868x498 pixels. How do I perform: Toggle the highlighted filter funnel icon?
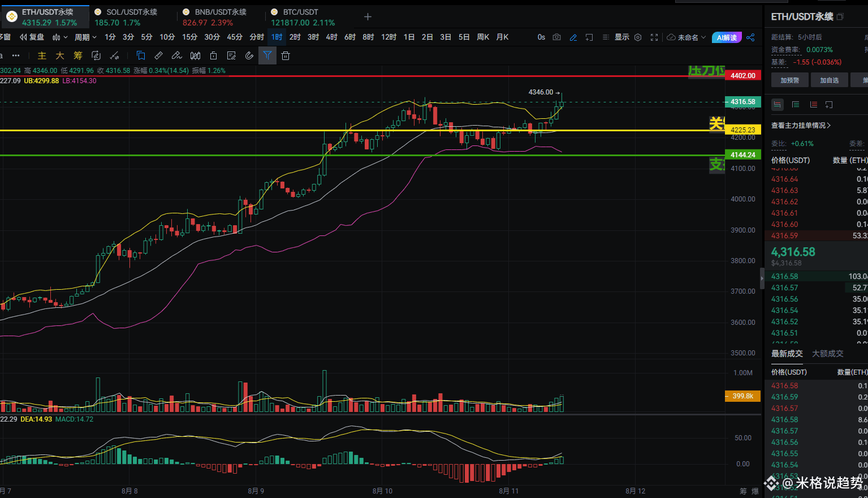(267, 55)
